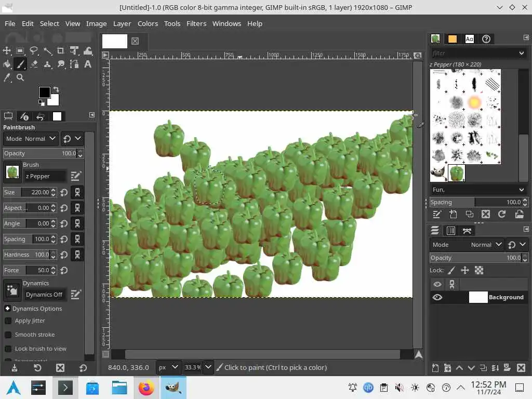
Task: Reset brush Angle to default
Action: click(x=64, y=223)
